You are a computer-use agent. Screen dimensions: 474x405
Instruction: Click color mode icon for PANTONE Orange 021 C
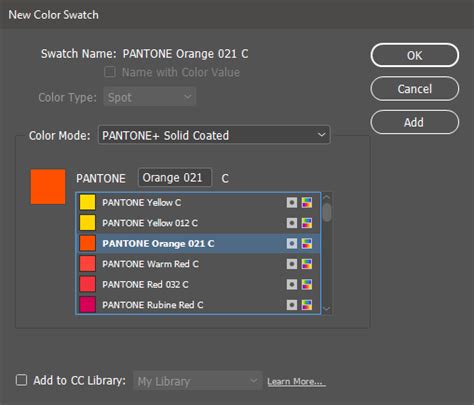307,244
